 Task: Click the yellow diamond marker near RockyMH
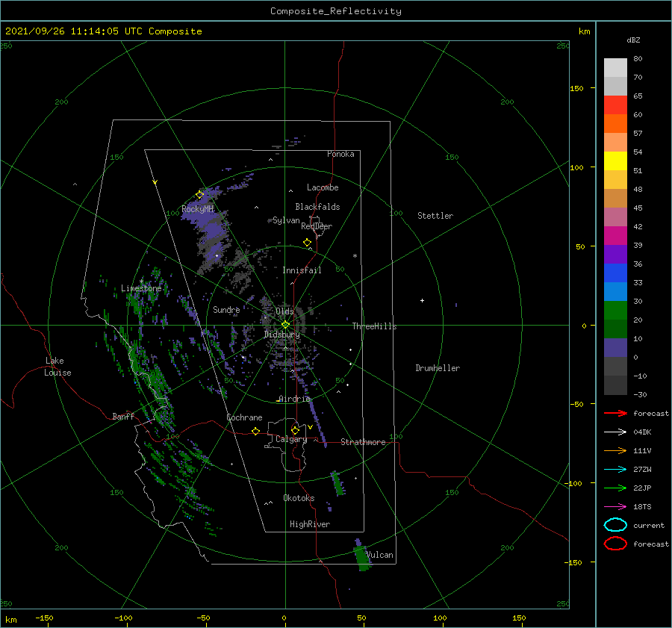199,195
